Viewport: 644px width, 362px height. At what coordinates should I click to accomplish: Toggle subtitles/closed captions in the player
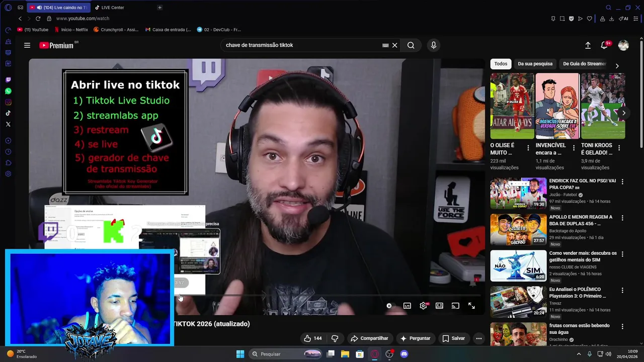point(407,306)
